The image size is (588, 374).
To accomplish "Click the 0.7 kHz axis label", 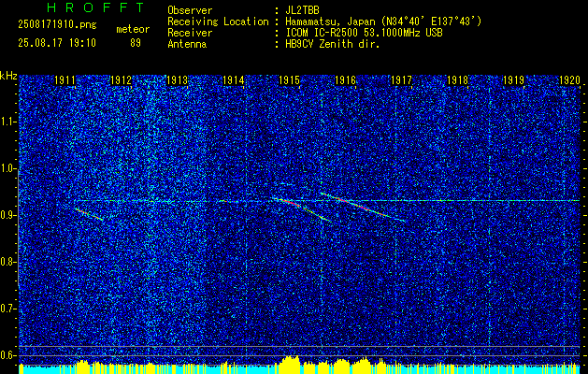I will click(7, 309).
